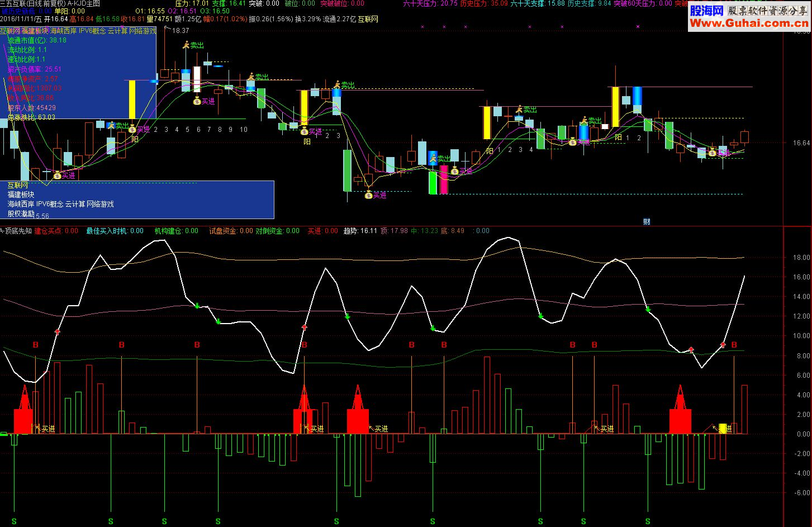Click 股东人数:45429 in the info box
The image size is (812, 527).
point(31,108)
